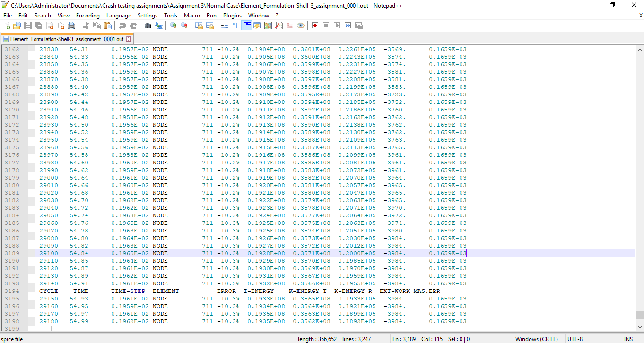The height and width of the screenshot is (343, 644).
Task: Click line number 3194 in the margin
Action: click(x=12, y=291)
